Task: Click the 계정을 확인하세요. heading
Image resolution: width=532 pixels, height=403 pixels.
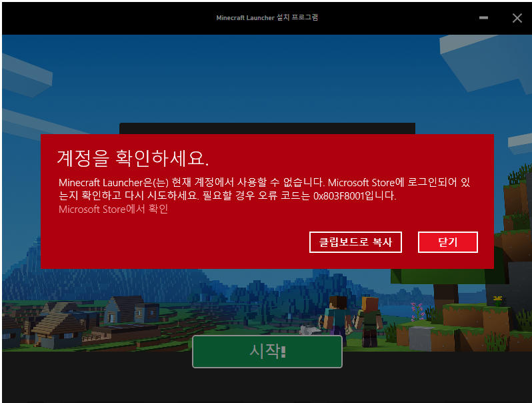Action: click(133, 158)
